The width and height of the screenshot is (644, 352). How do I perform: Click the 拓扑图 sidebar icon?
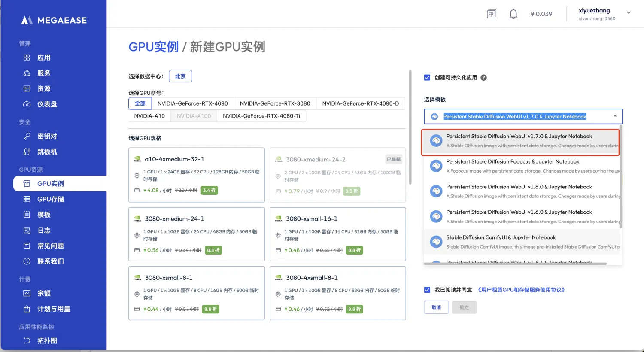[27, 341]
